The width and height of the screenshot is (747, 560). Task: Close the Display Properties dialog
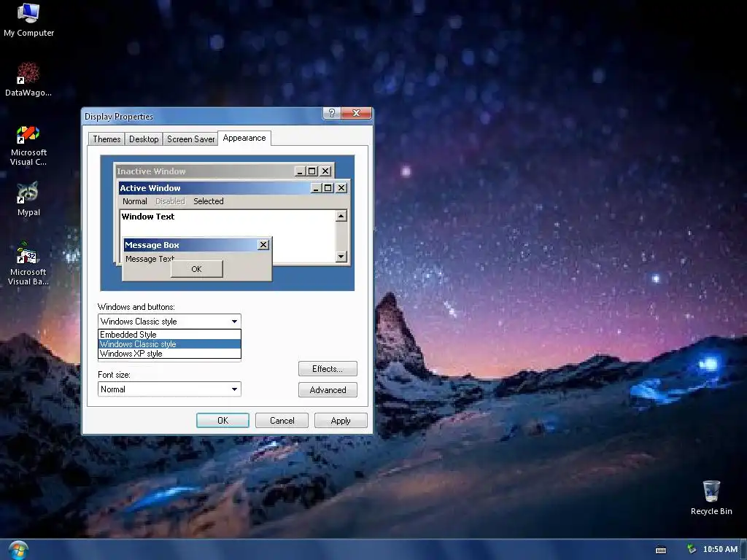pos(356,113)
